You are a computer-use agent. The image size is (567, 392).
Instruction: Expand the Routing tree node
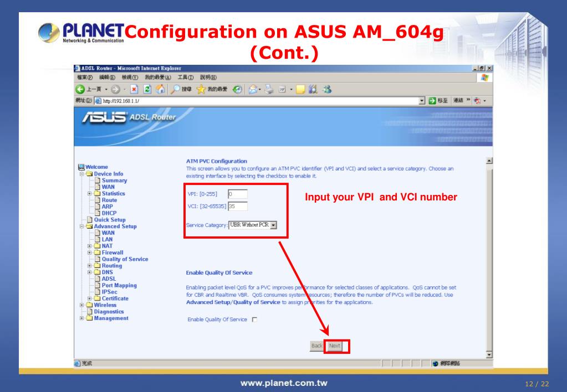[x=89, y=266]
